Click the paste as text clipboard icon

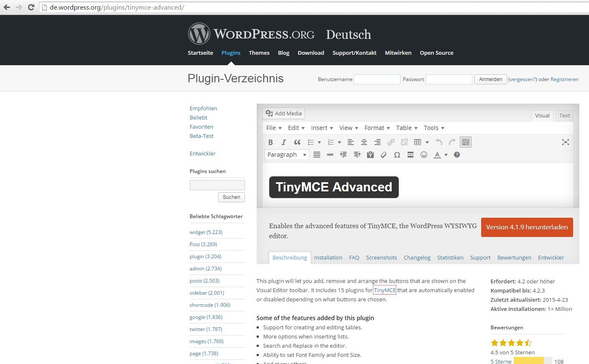coord(370,155)
